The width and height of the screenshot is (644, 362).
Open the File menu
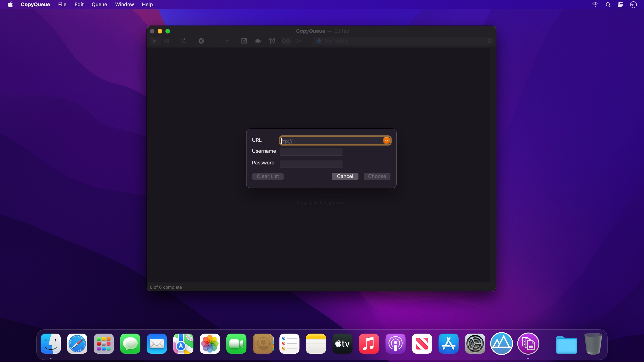(62, 4)
